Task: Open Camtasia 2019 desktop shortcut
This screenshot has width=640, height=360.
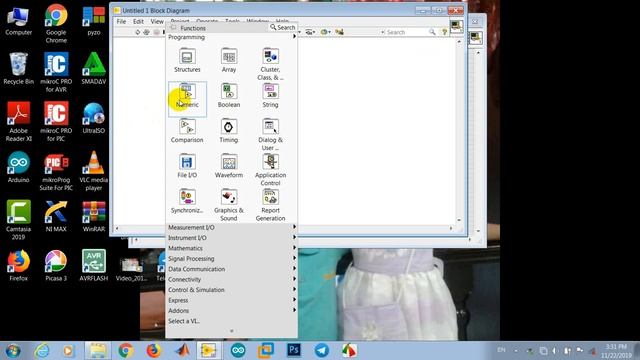Action: [18, 220]
